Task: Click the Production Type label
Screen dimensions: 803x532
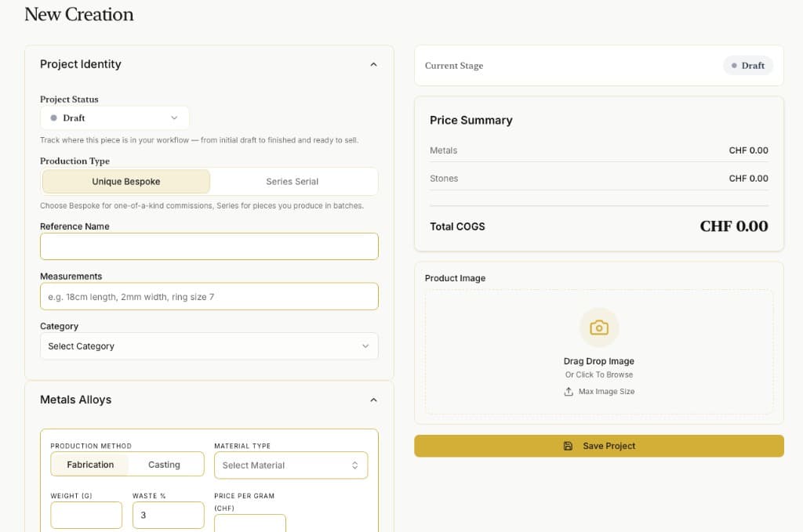Action: [x=74, y=161]
